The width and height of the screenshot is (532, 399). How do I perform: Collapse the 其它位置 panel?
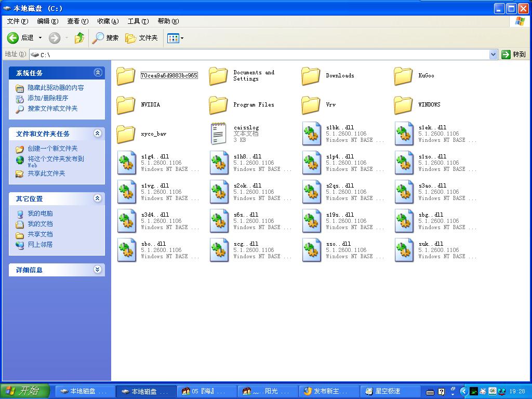pyautogui.click(x=97, y=198)
